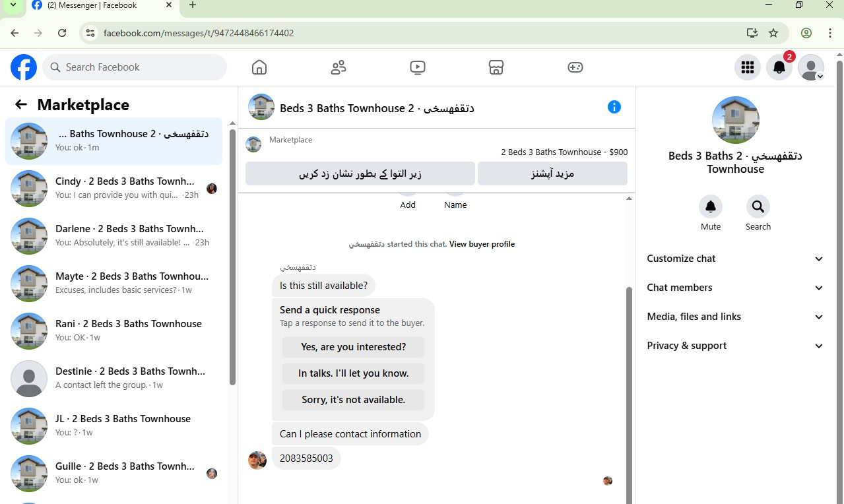Expand Chat members section
Image resolution: width=844 pixels, height=504 pixels.
735,288
